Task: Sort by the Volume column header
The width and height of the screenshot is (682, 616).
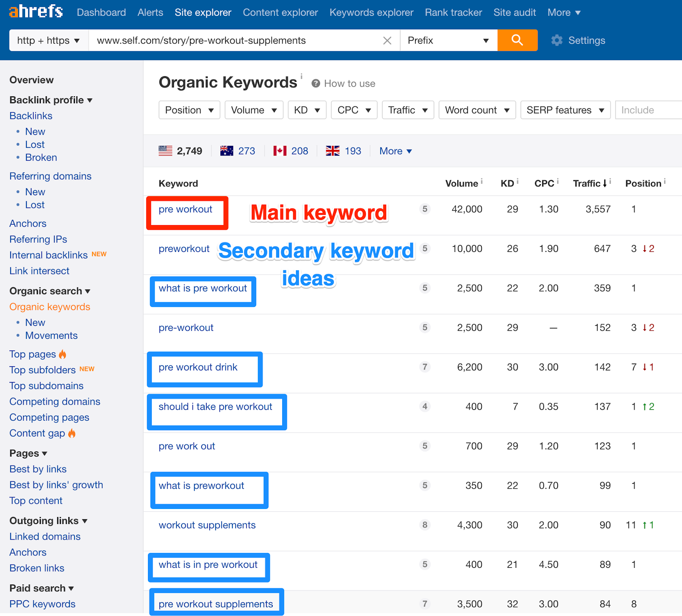Action: point(462,183)
